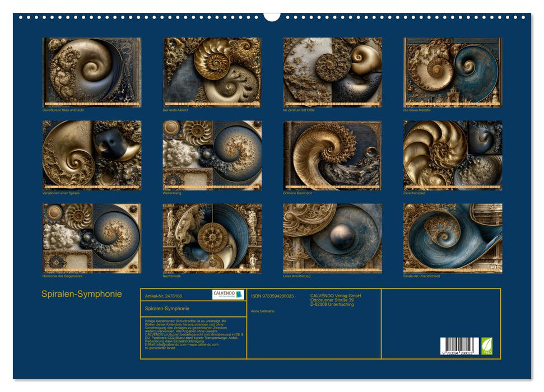Viewport: 544px width, 392px height.
Task: Click the caption 'Im Zentrum der Stille'
Action: coord(299,110)
